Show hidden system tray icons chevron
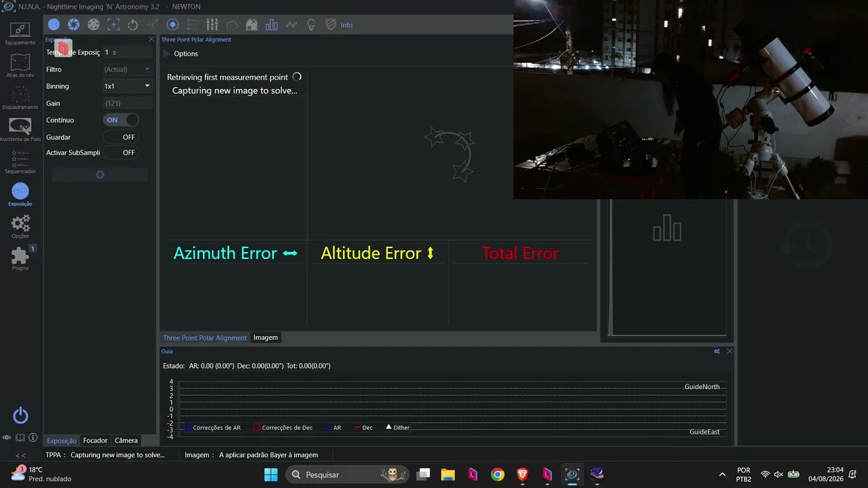The image size is (868, 488). pyautogui.click(x=722, y=474)
